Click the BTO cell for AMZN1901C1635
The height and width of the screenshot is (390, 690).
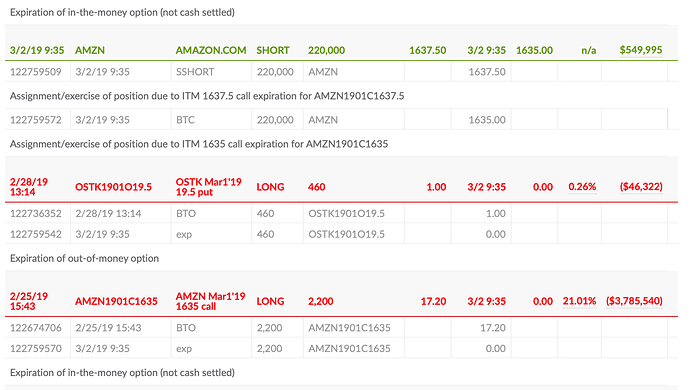[x=186, y=328]
